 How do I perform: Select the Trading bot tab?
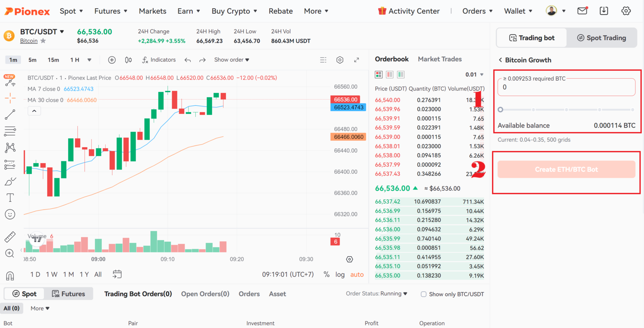pos(532,38)
